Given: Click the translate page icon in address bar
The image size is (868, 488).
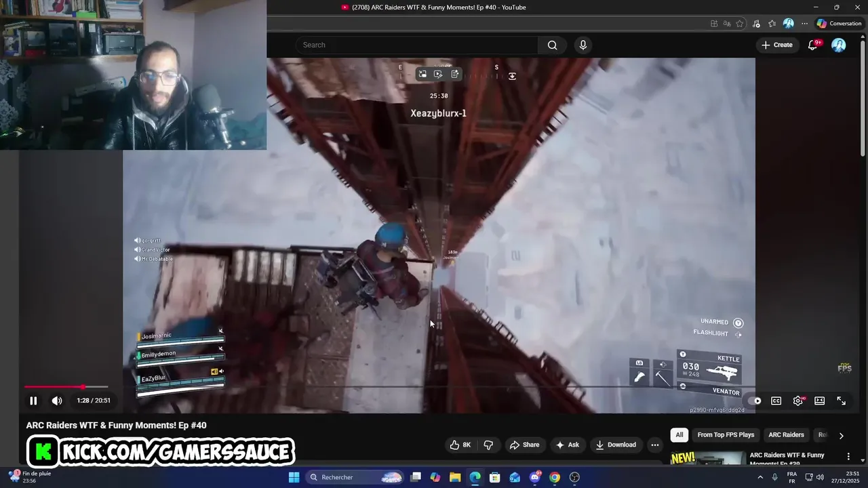Looking at the screenshot, I should 727,23.
